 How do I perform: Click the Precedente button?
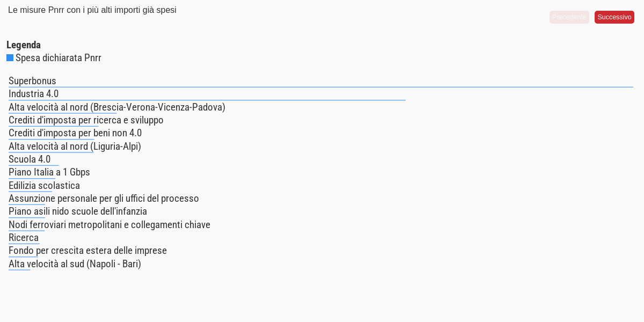click(569, 17)
